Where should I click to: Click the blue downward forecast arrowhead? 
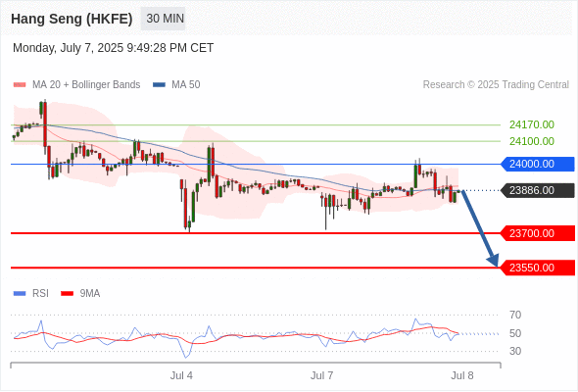pyautogui.click(x=493, y=260)
